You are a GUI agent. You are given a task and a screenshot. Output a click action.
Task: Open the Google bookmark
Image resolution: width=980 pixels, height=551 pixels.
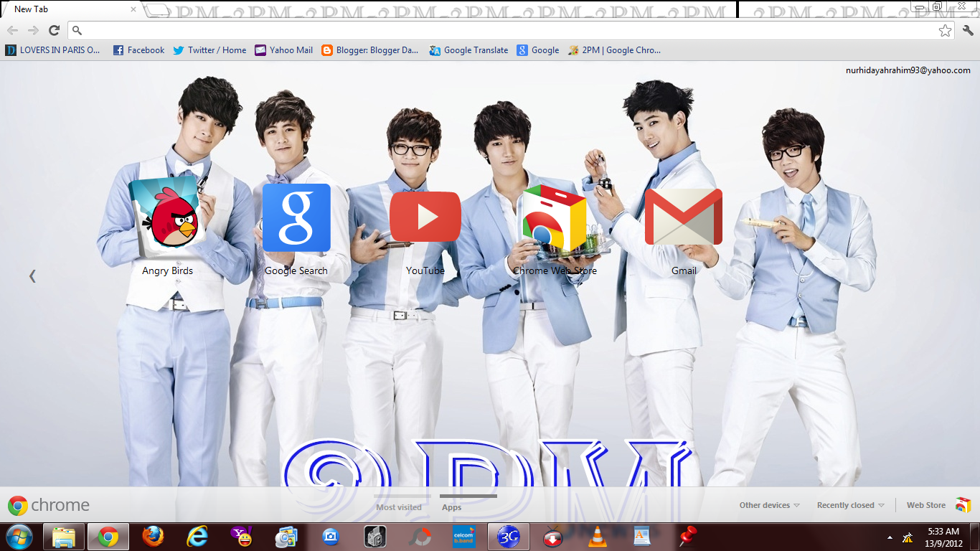click(538, 50)
